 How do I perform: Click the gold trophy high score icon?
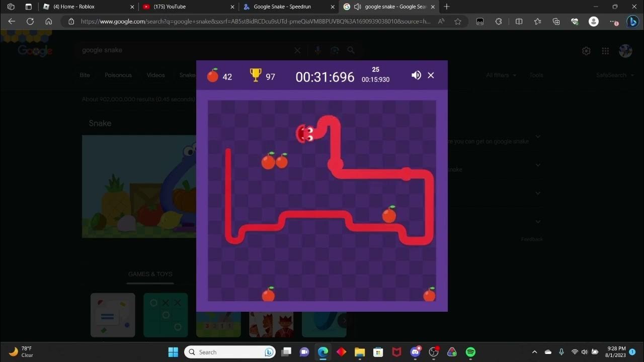256,75
